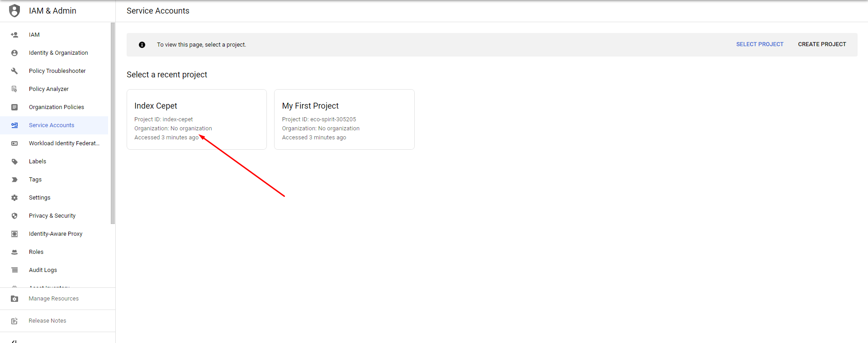Open the Tags page
The height and width of the screenshot is (343, 868).
[x=54, y=180]
